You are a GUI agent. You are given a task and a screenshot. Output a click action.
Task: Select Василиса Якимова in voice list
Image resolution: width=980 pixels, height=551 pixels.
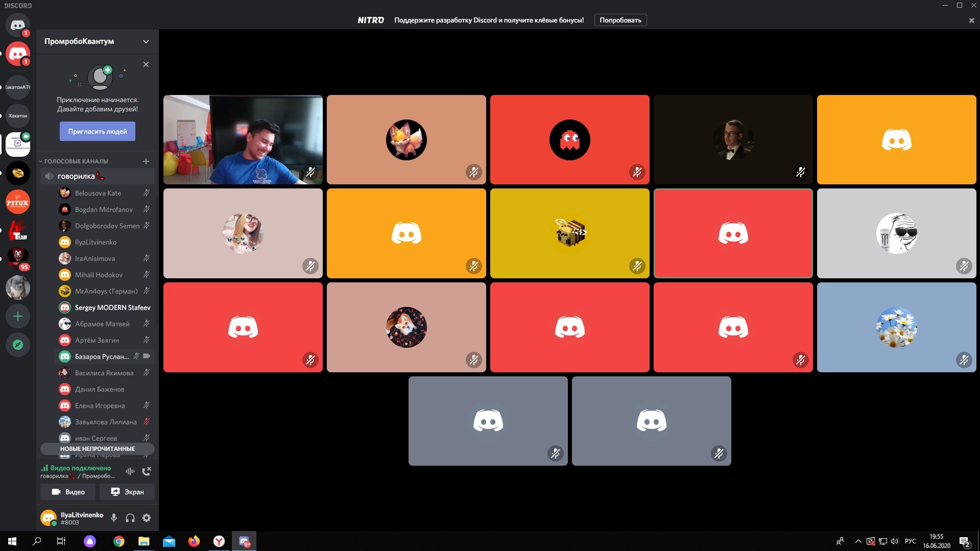point(104,373)
